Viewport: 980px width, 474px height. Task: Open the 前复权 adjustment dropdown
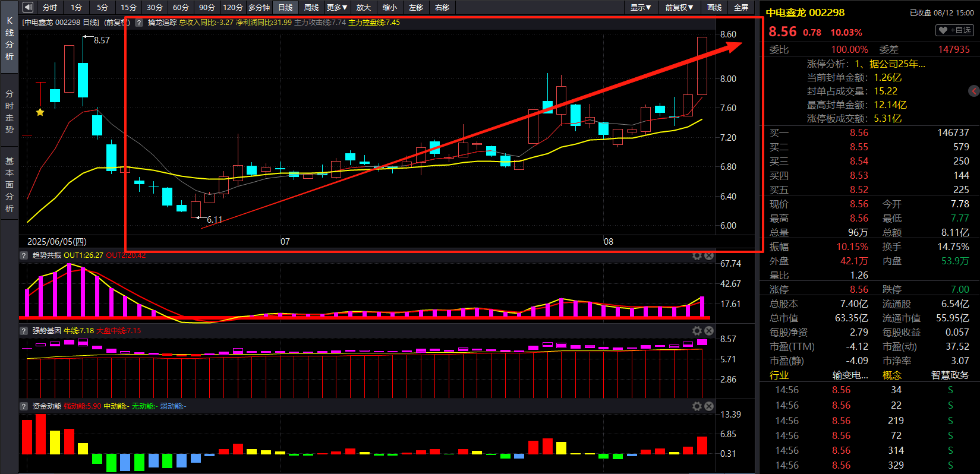[x=679, y=7]
